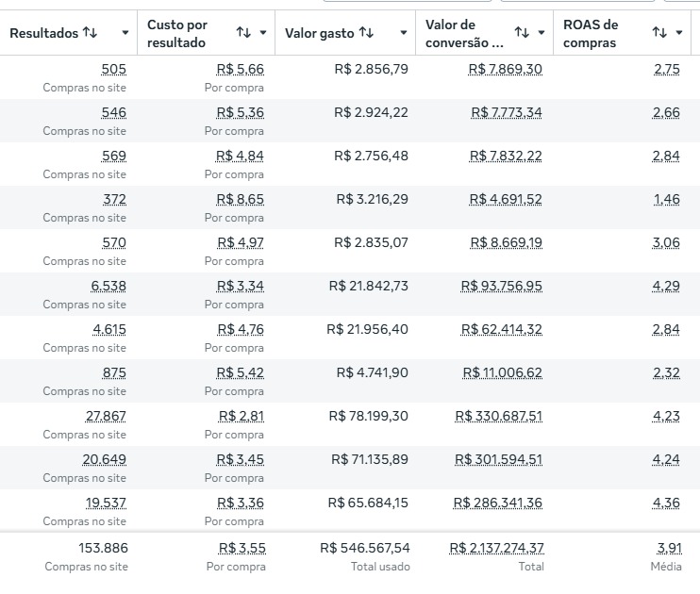Click results value 27.867
700x594 pixels.
(x=106, y=416)
